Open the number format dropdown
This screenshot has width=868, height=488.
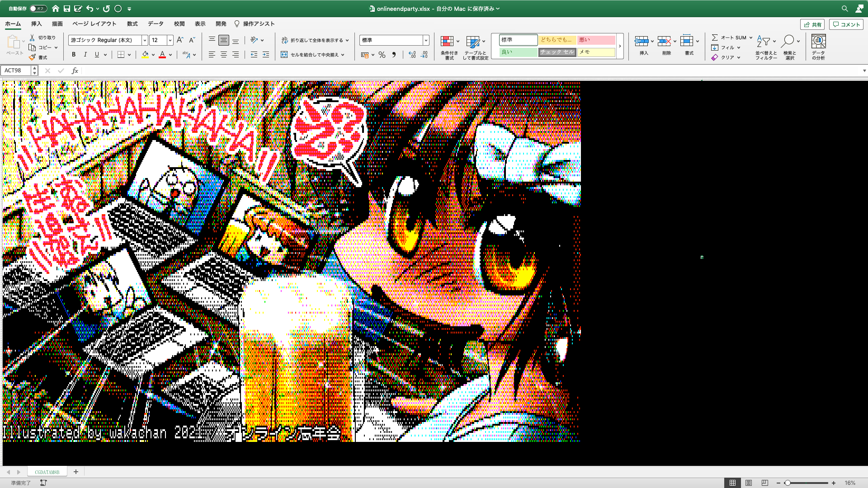[426, 40]
